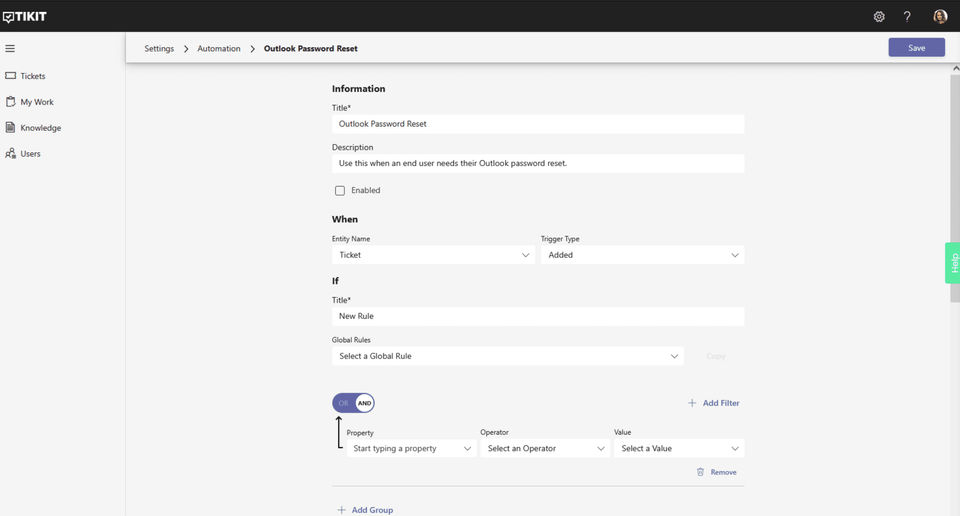
Task: Navigate to Automation breadcrumb
Action: coord(218,48)
